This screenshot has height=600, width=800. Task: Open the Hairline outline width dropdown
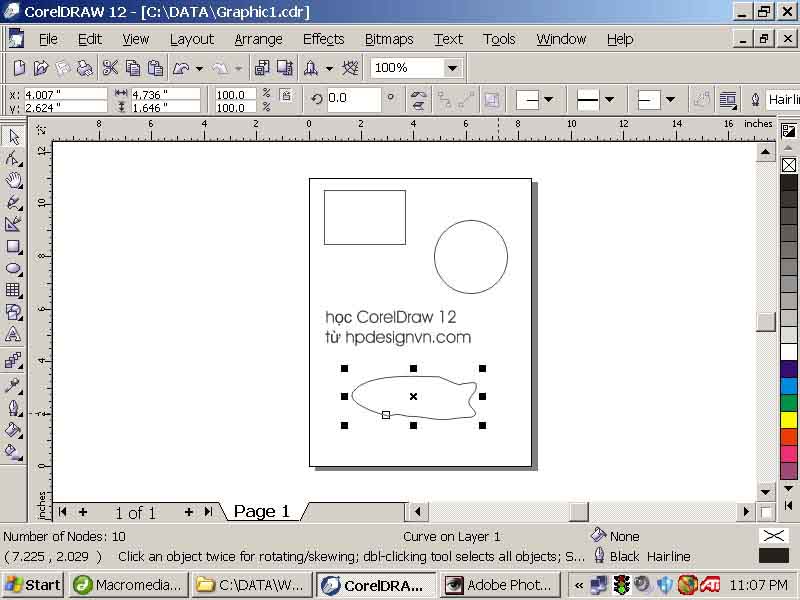point(783,99)
